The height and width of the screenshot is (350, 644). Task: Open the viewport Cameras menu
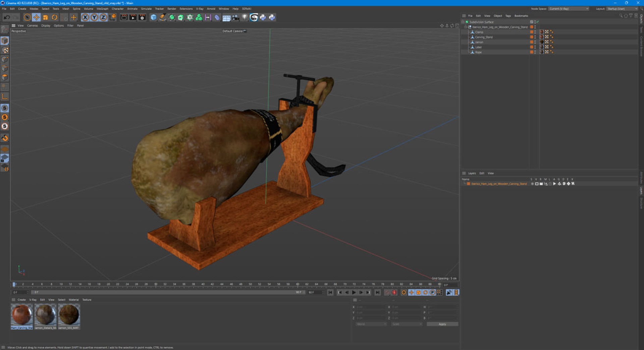[x=33, y=26]
